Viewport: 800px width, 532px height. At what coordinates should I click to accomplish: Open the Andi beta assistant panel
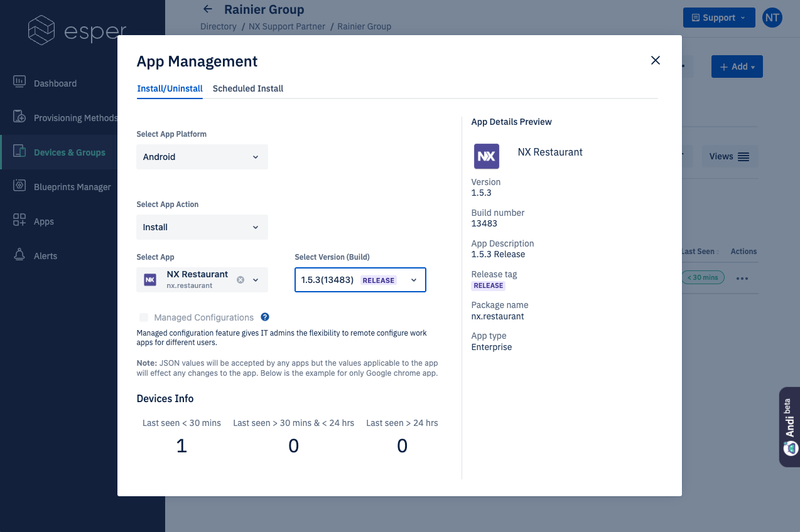(789, 427)
